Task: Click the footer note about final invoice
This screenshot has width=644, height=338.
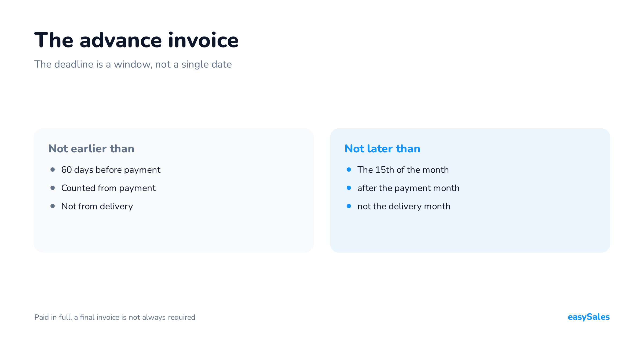Action: click(x=115, y=317)
